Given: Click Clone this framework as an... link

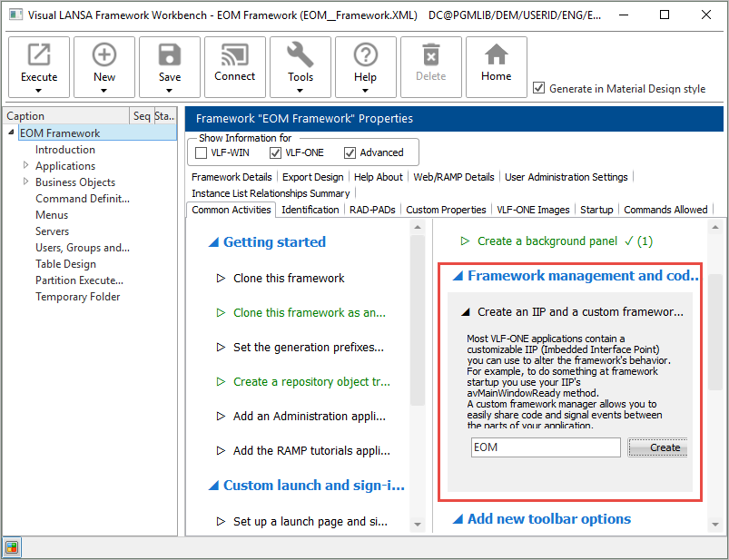Looking at the screenshot, I should (x=310, y=313).
